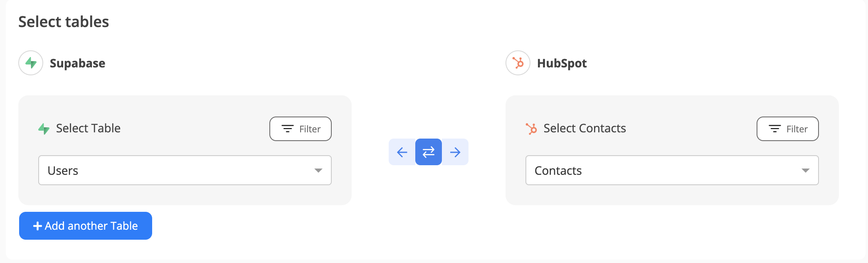Click the Supabase logo circle in the header
The width and height of the screenshot is (868, 263).
[x=31, y=63]
